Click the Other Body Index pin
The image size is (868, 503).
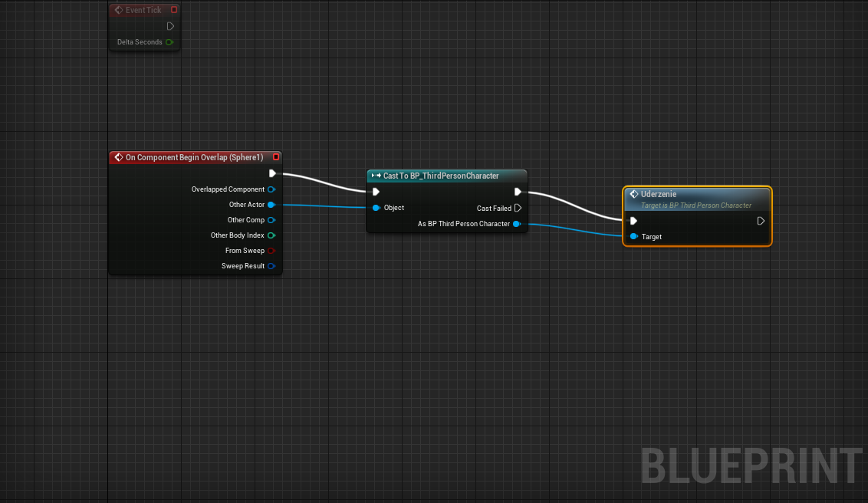[271, 235]
